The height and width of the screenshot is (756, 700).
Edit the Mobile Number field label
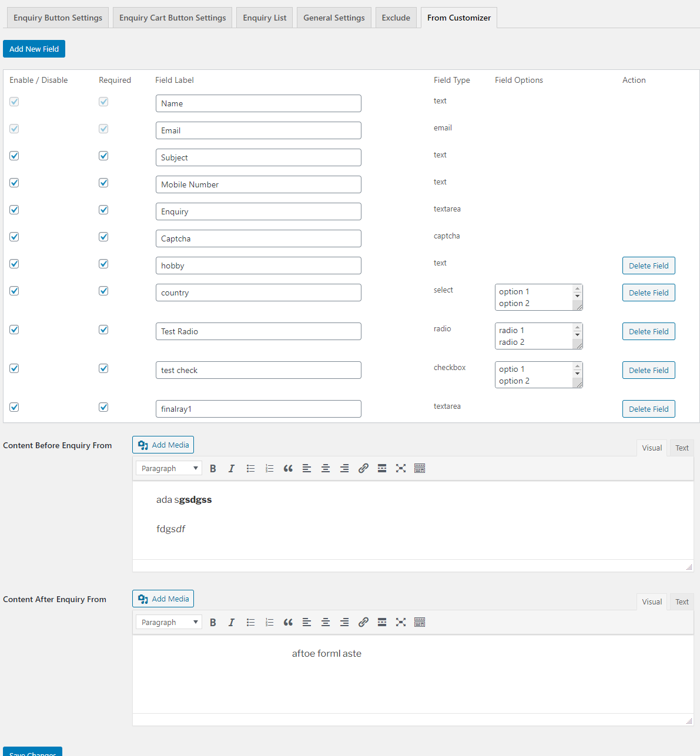pos(258,184)
